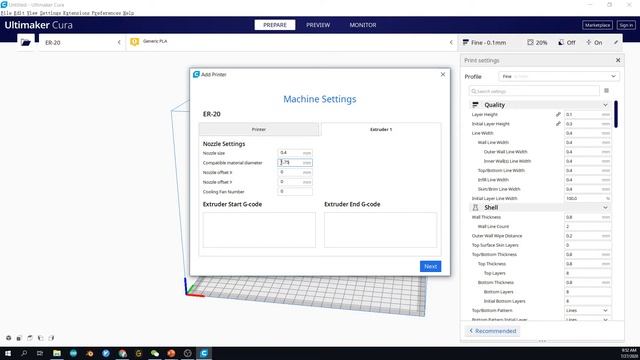Collapse the Shell section
The height and width of the screenshot is (360, 640).
click(605, 207)
